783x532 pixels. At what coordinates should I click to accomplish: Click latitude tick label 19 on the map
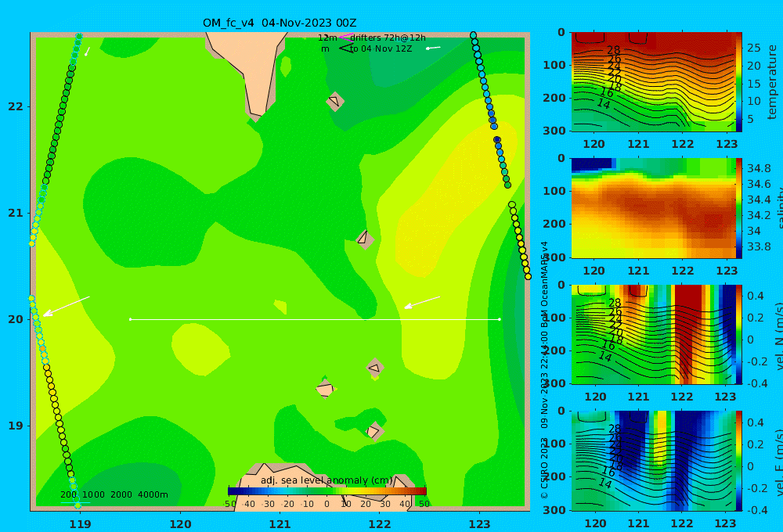click(16, 426)
